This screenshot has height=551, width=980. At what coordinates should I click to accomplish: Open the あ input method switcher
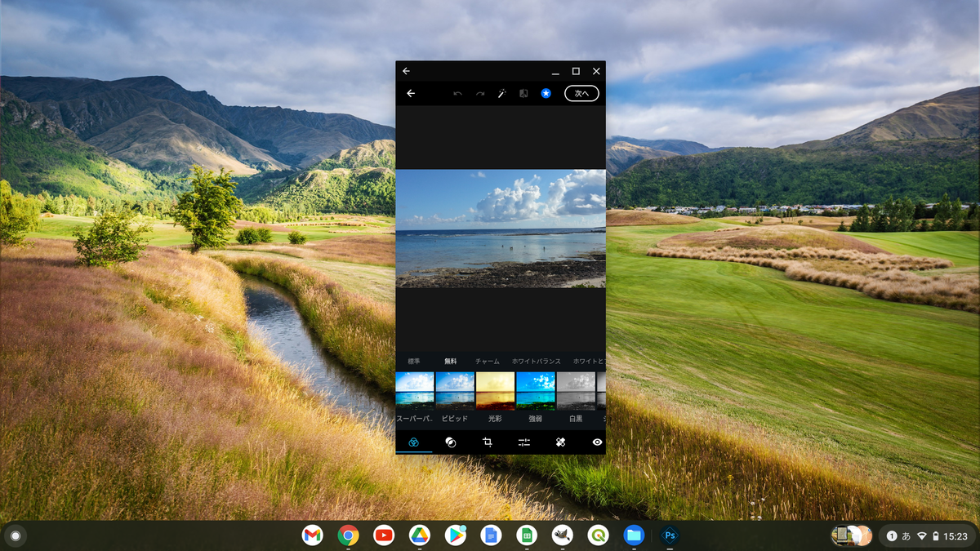click(x=906, y=536)
